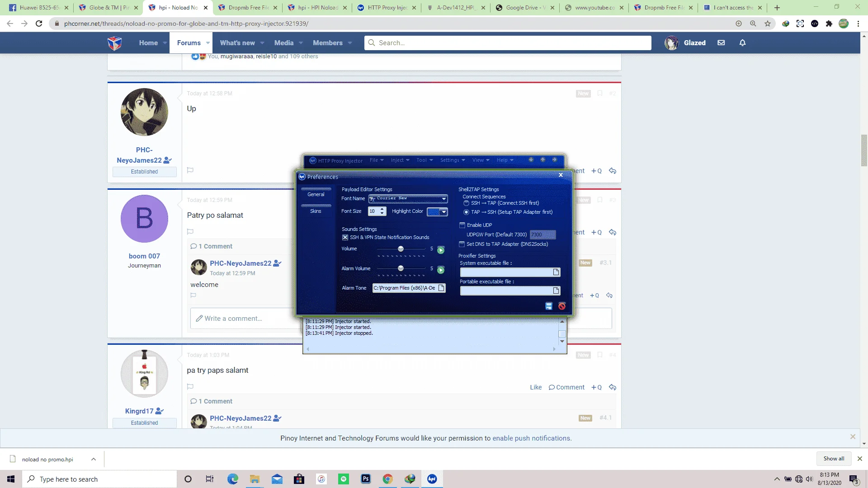Open Photoshop from the taskbar
Viewport: 868px width, 488px height.
(x=366, y=479)
